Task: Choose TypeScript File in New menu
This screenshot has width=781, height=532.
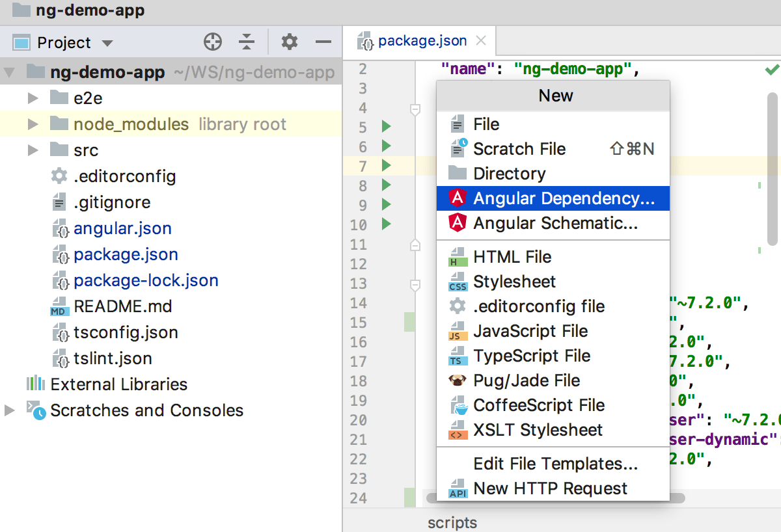Action: [532, 356]
